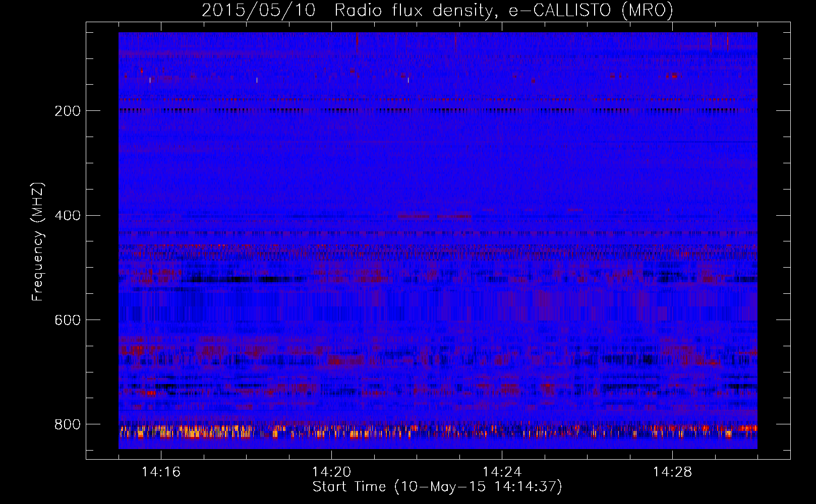The image size is (816, 504).
Task: Click the 14:24 time tick label
Action: tap(502, 472)
